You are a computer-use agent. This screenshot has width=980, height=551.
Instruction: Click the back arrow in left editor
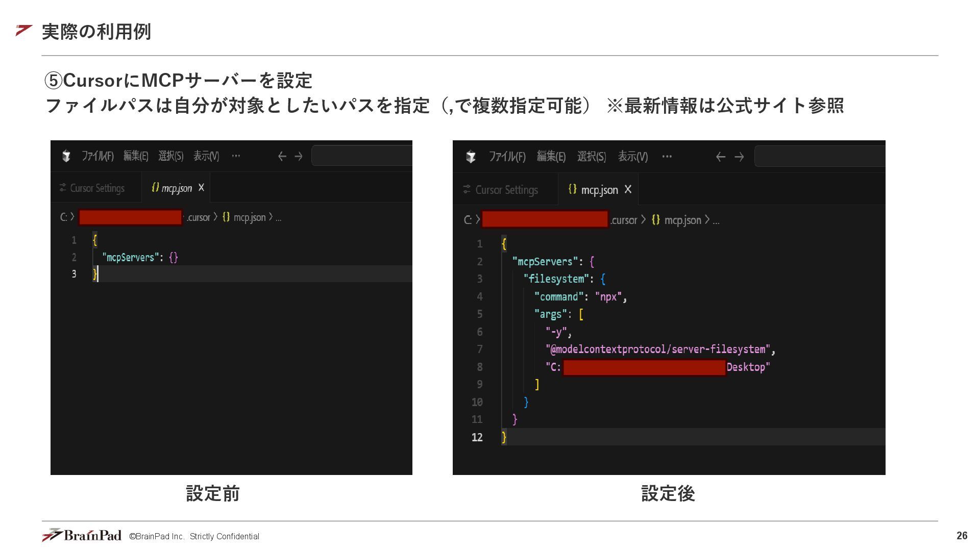pos(282,156)
